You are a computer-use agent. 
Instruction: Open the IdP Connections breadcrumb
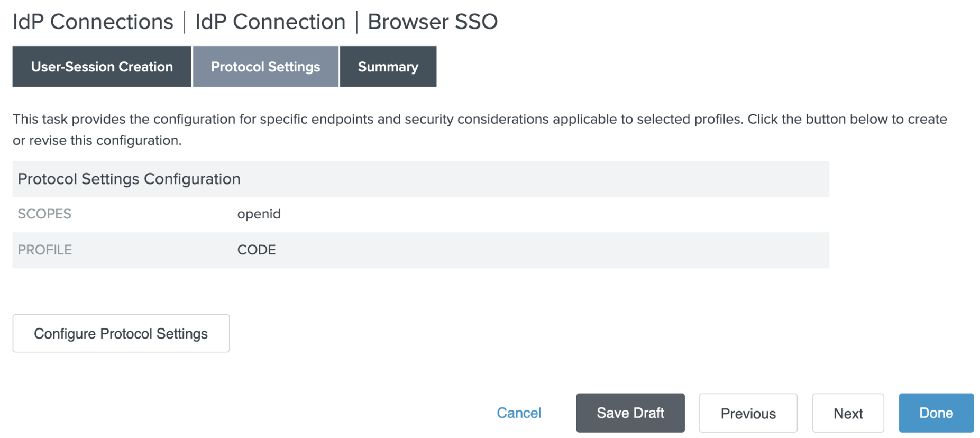tap(93, 22)
